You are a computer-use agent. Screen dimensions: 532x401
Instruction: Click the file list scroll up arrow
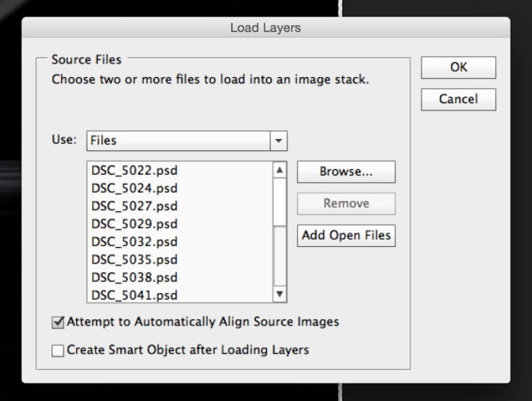(x=279, y=170)
